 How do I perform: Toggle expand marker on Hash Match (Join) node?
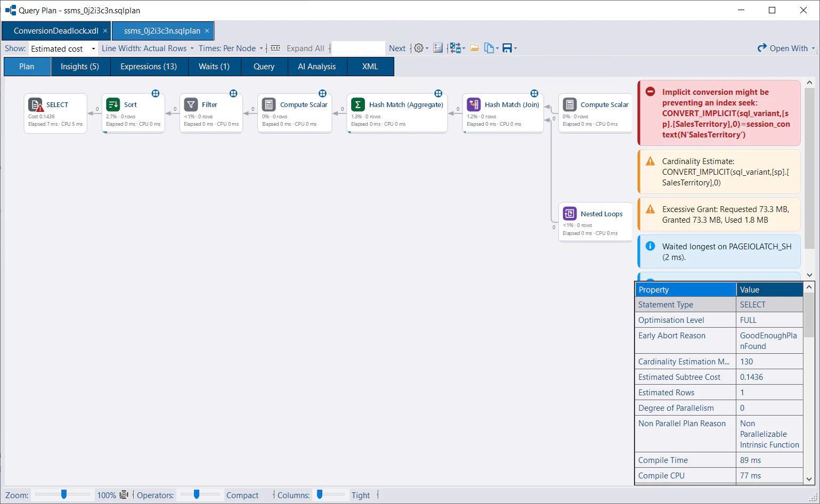click(x=534, y=93)
